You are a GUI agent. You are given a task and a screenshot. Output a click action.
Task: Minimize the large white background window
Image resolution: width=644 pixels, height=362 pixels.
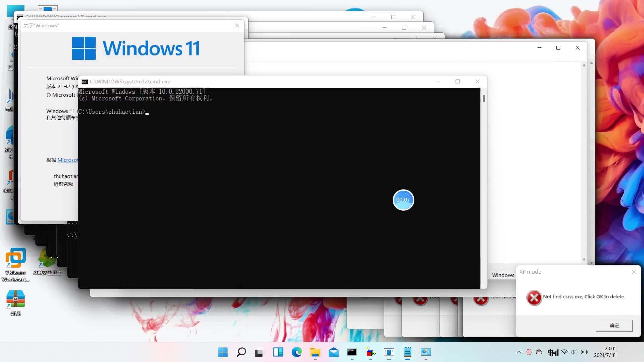539,48
